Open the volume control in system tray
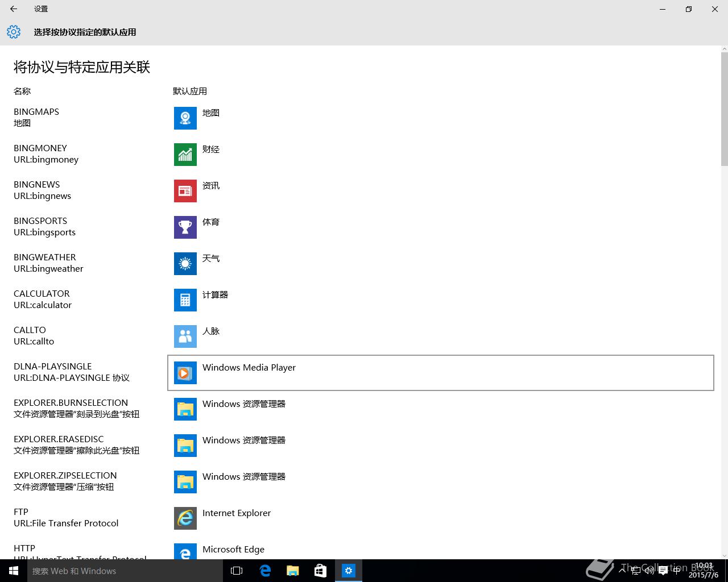728x582 pixels. 649,571
